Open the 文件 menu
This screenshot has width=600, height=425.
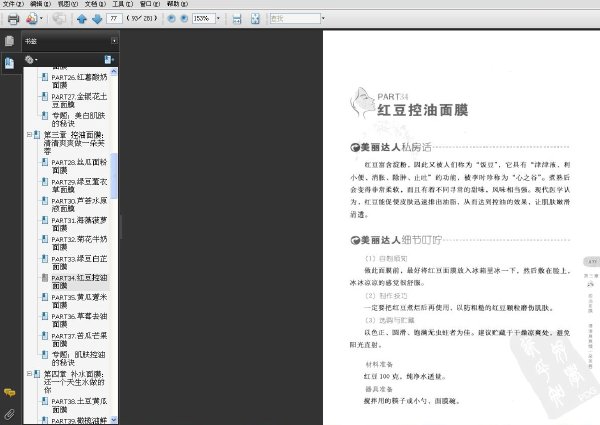pyautogui.click(x=13, y=4)
